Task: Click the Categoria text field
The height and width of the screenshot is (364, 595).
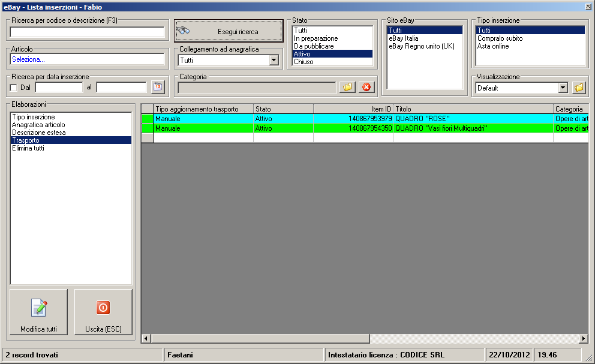Action: pyautogui.click(x=257, y=88)
